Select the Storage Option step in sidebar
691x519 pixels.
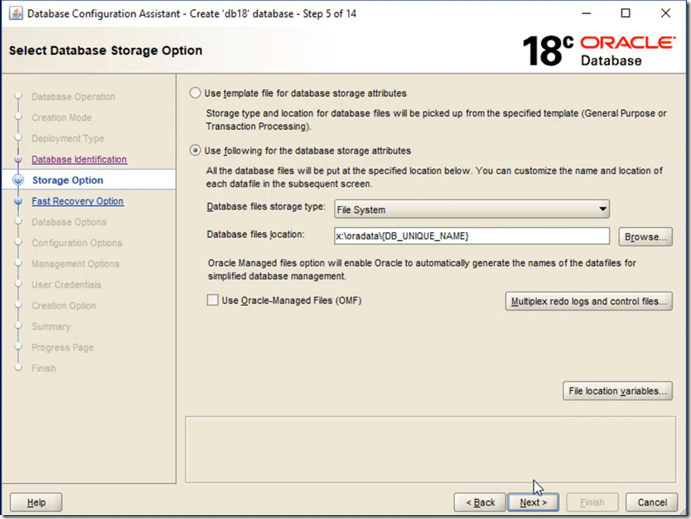click(x=67, y=181)
